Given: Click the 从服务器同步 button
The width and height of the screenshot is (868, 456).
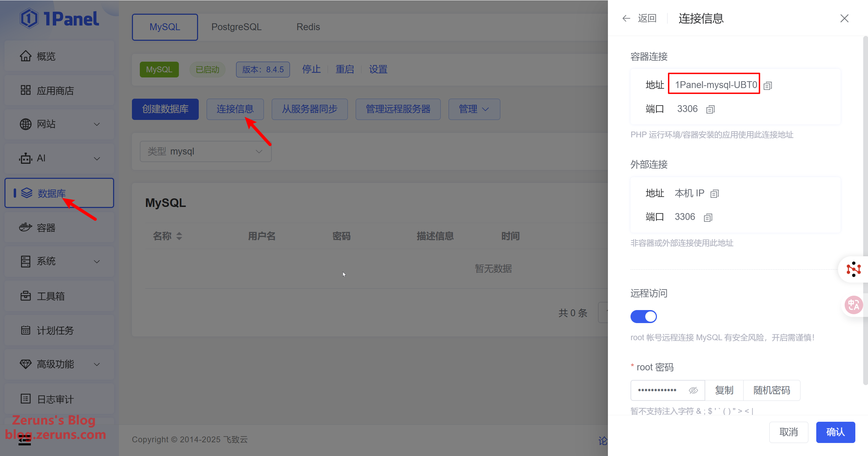Looking at the screenshot, I should 310,109.
